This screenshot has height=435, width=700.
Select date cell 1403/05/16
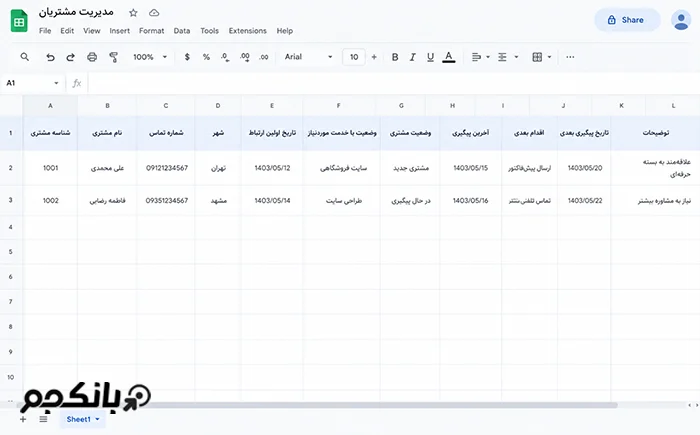click(x=471, y=201)
